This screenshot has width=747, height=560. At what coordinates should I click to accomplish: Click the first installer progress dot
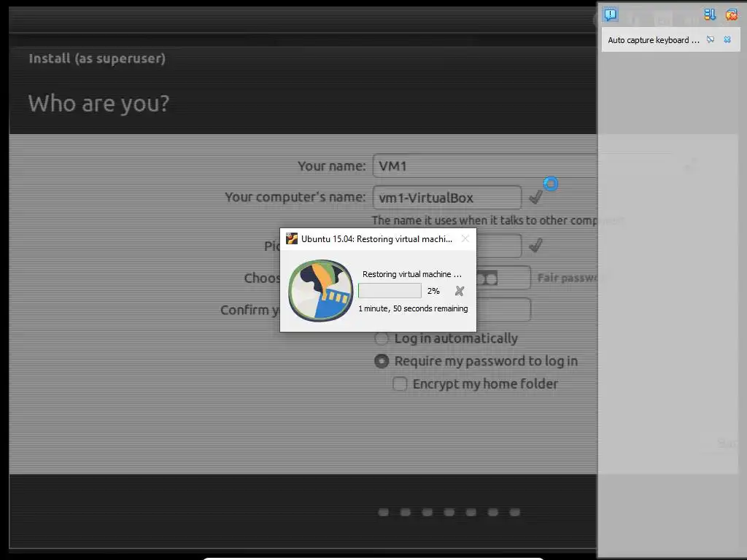pyautogui.click(x=384, y=513)
